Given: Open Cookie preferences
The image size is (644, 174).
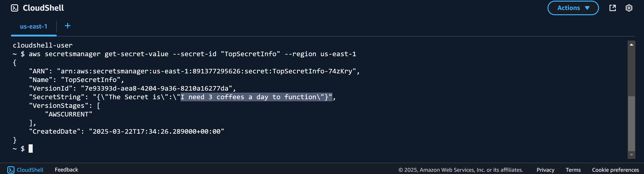Looking at the screenshot, I should tap(615, 170).
